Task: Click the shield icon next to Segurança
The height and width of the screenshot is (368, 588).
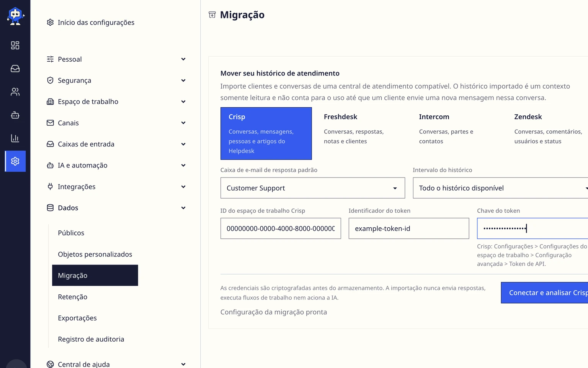Action: 50,80
